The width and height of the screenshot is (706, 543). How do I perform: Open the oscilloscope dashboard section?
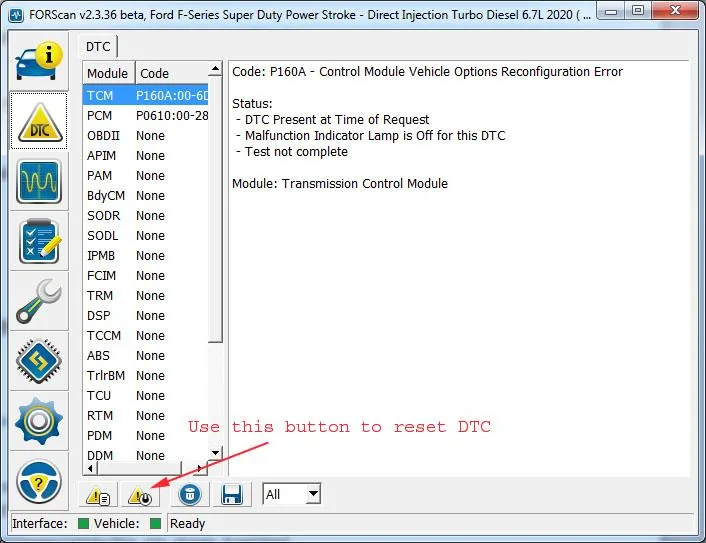point(39,181)
